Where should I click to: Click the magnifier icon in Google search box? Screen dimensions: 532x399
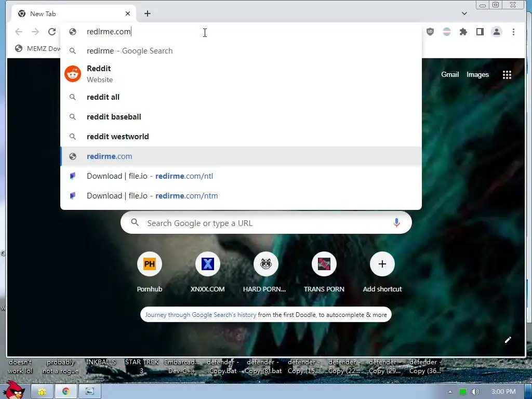click(135, 222)
